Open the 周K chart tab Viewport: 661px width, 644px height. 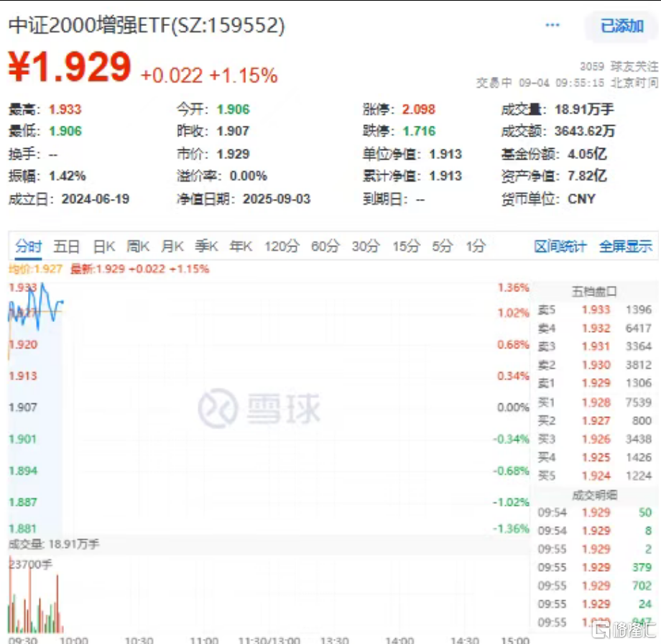click(138, 246)
